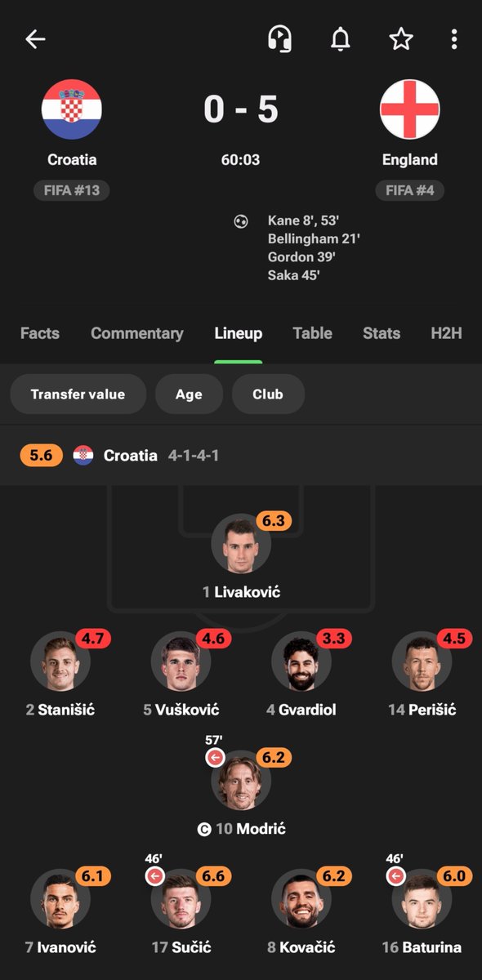Enable match notifications with the bell icon
This screenshot has width=482, height=980.
pyautogui.click(x=341, y=38)
